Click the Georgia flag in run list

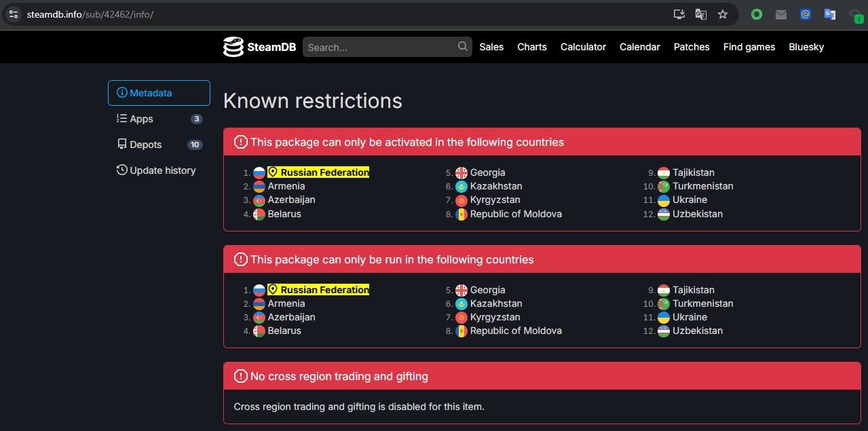(461, 290)
